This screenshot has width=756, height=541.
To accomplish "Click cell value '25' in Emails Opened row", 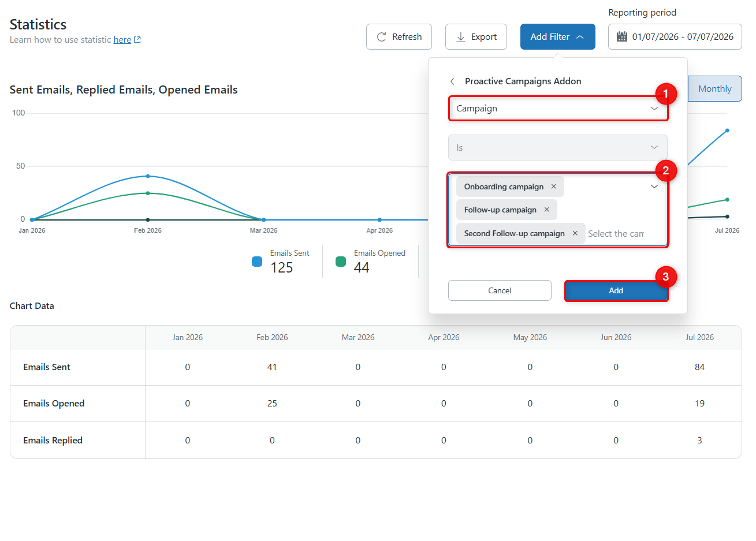I will coord(272,404).
